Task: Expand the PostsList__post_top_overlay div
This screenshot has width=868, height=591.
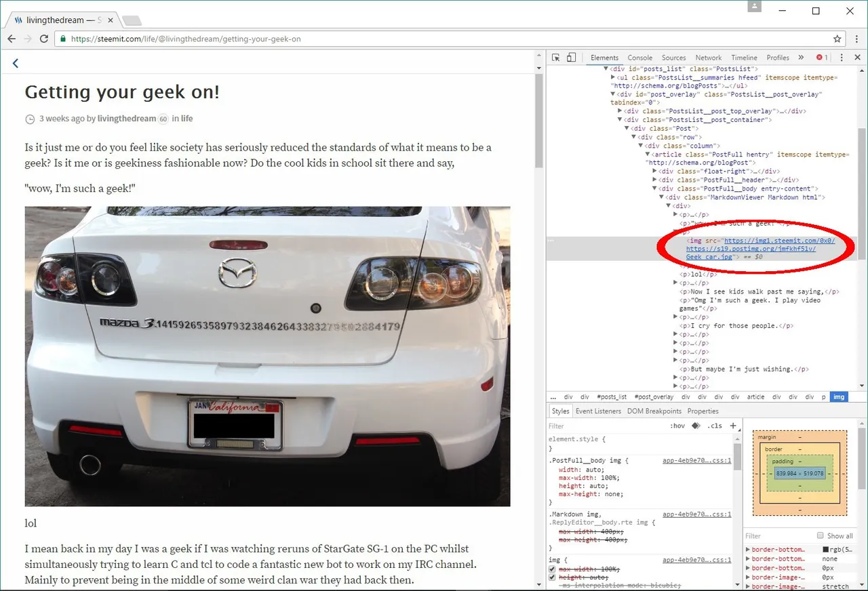Action: 620,111
